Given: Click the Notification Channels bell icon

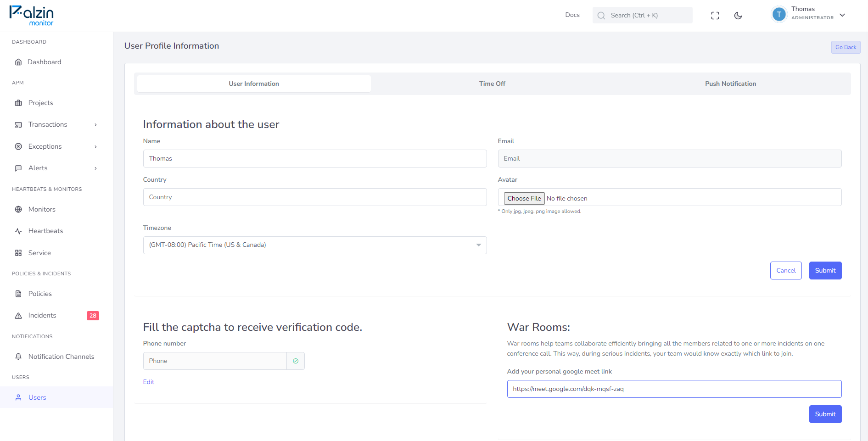Looking at the screenshot, I should coord(18,357).
